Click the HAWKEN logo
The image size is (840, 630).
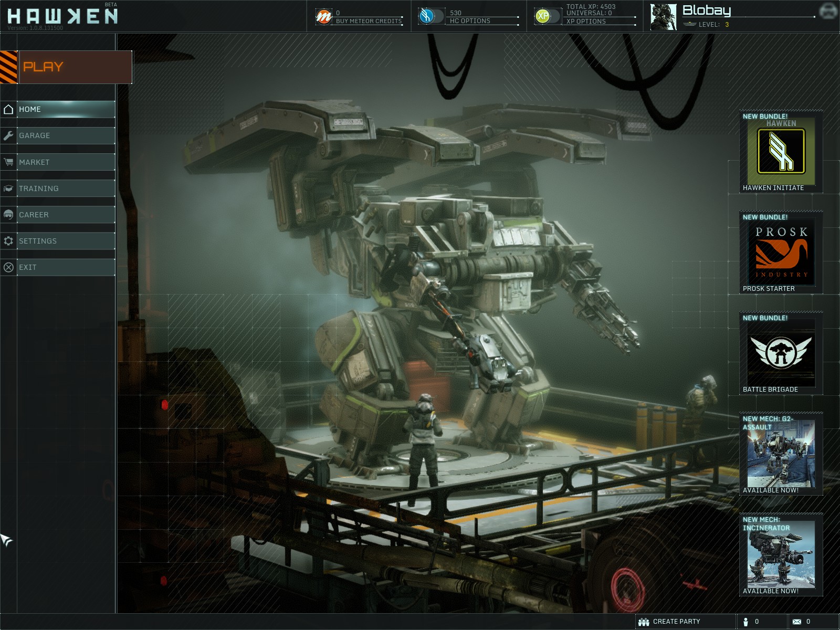62,16
